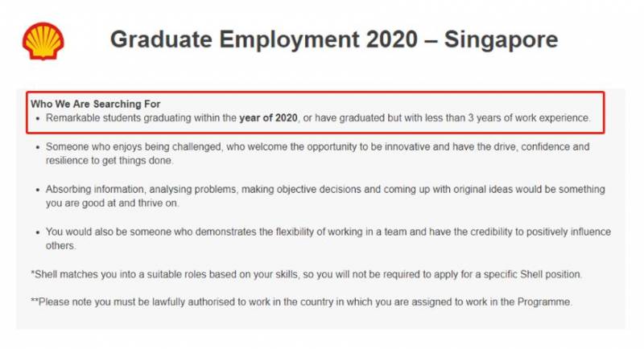Viewport: 644px width, 349px height.
Task: Click the bold "year of 2020" text
Action: 268,118
